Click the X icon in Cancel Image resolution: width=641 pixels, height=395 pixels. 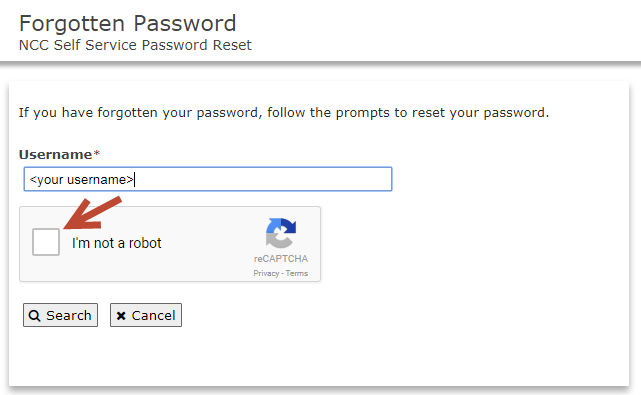[x=121, y=316]
